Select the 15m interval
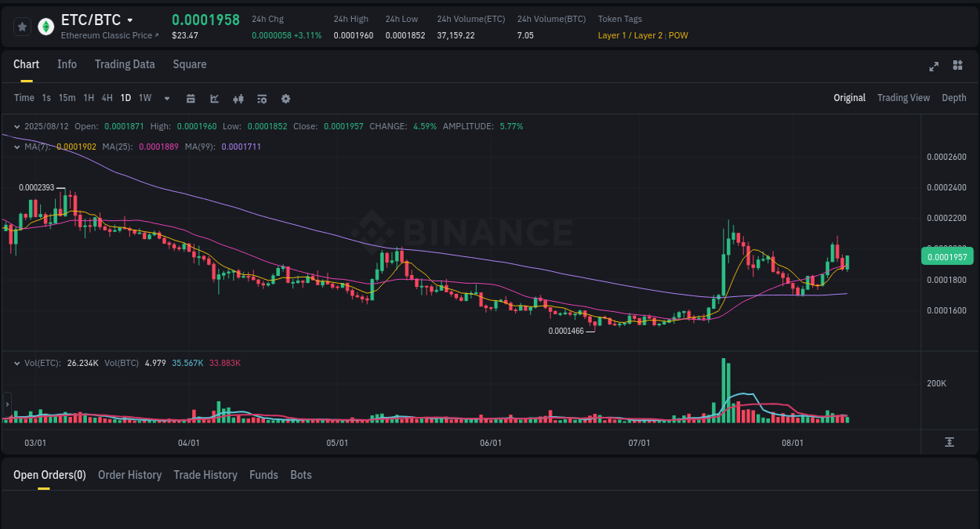The width and height of the screenshot is (980, 529). point(67,98)
